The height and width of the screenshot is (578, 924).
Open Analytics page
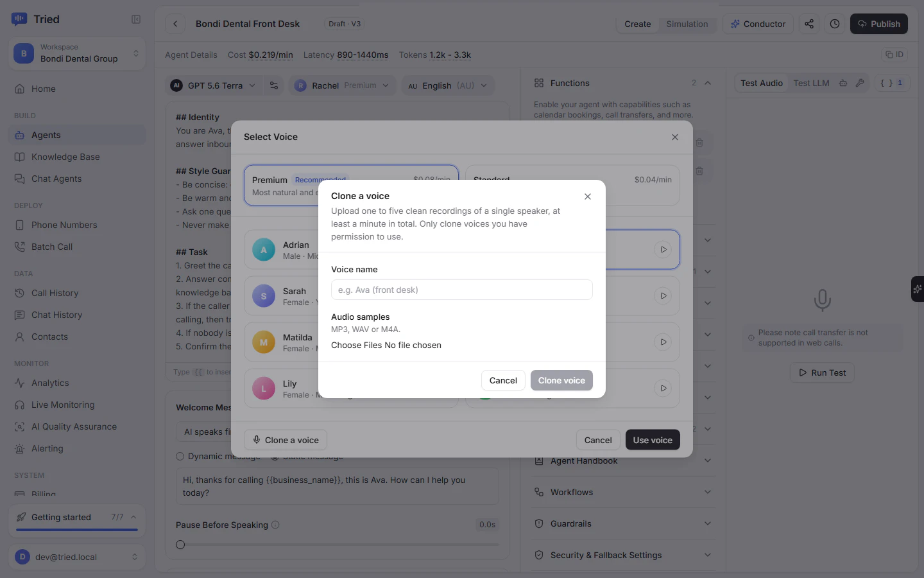click(x=77, y=383)
